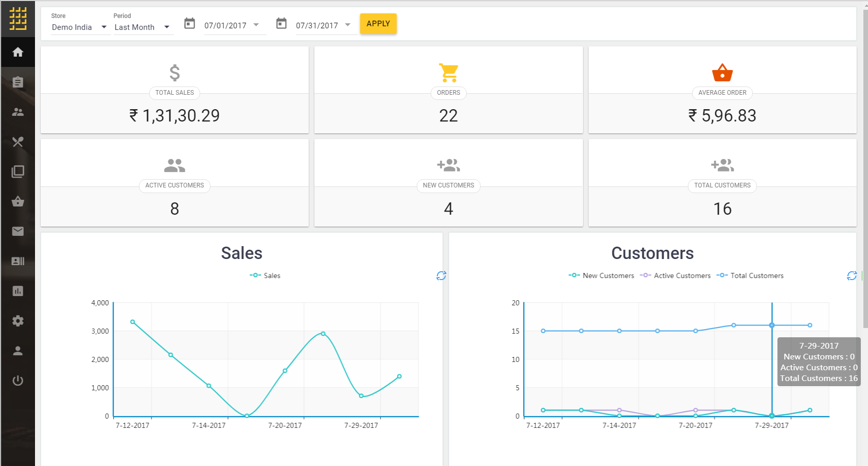Click the APPLY button
Image resolution: width=868 pixels, height=466 pixels.
[378, 24]
